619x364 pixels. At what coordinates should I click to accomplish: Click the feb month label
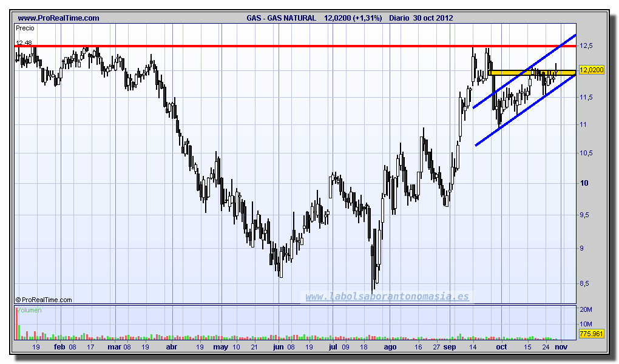coord(59,347)
